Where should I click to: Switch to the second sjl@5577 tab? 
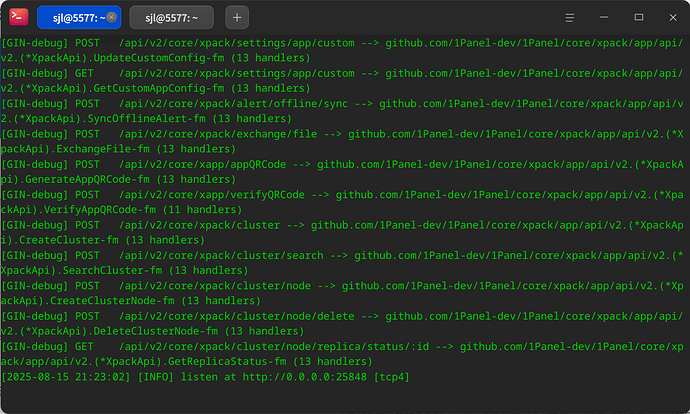(172, 18)
